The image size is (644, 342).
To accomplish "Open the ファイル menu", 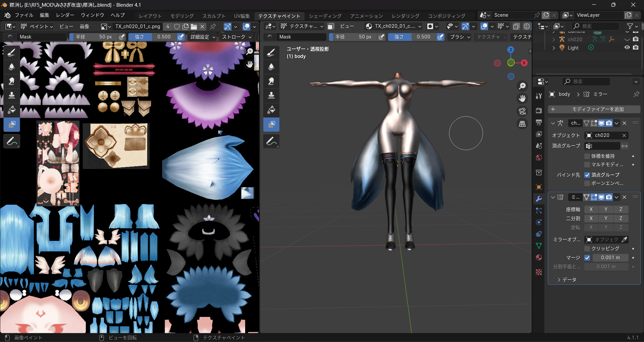I will (24, 15).
